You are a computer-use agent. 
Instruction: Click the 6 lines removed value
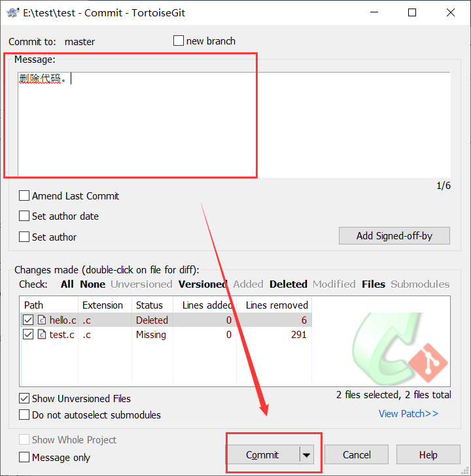[304, 320]
